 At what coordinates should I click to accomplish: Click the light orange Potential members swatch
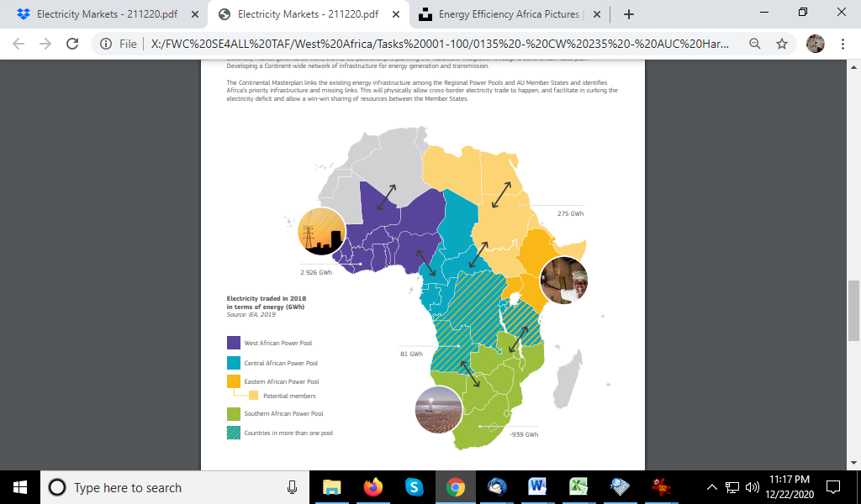(x=253, y=396)
